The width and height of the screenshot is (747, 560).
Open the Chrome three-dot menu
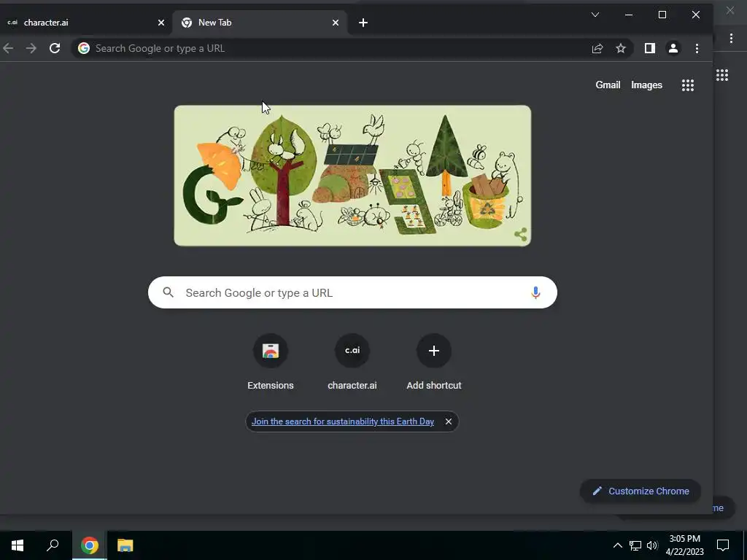[697, 48]
